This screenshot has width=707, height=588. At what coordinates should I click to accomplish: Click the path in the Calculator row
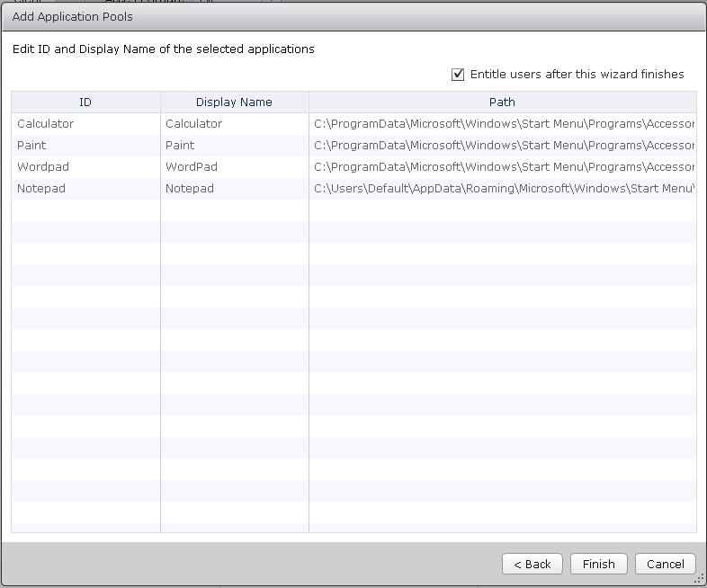pyautogui.click(x=504, y=124)
